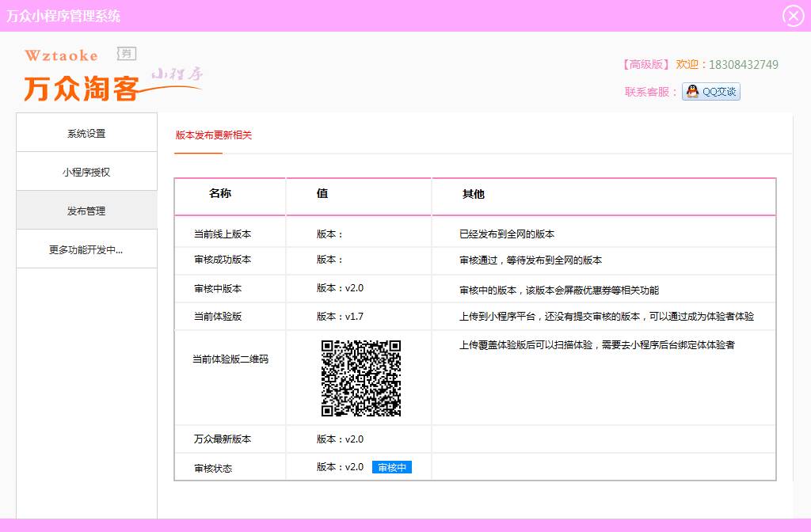Viewport: 811px width, 532px height.
Task: Close the 万众小程序管理系统 window
Action: coord(793,16)
